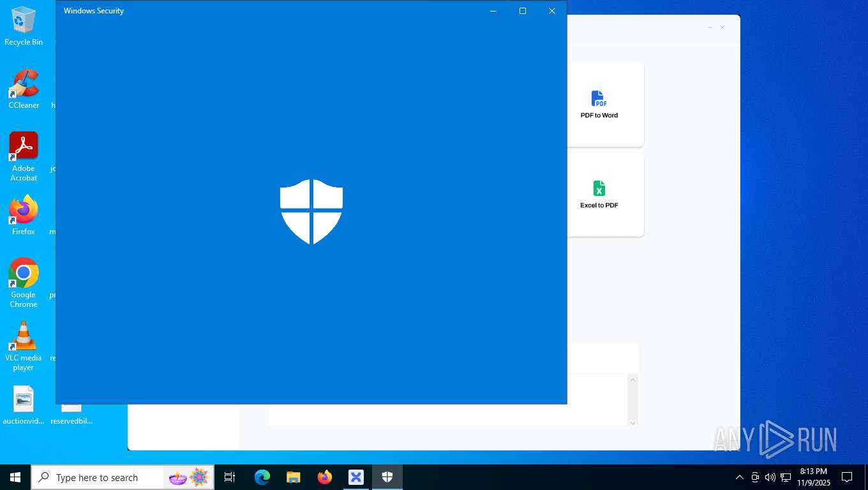This screenshot has width=868, height=490.
Task: Click the scrollbar up arrow in background window
Action: (x=633, y=380)
